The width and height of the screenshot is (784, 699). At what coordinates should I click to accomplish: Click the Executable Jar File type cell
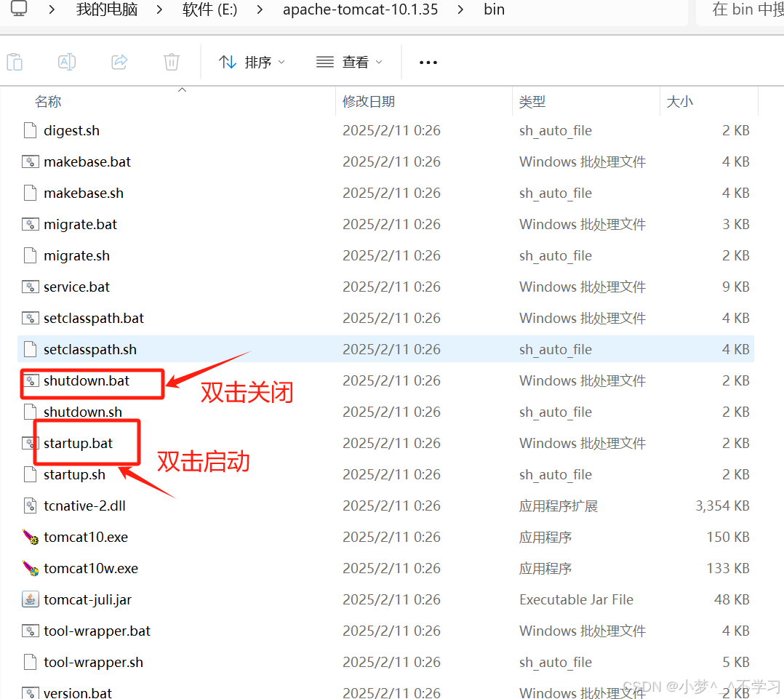point(576,599)
